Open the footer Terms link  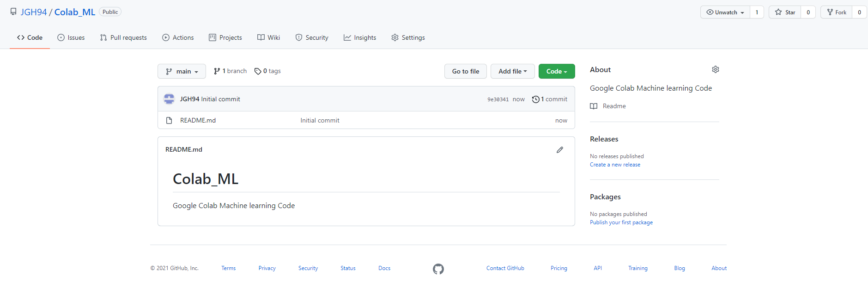coord(228,268)
